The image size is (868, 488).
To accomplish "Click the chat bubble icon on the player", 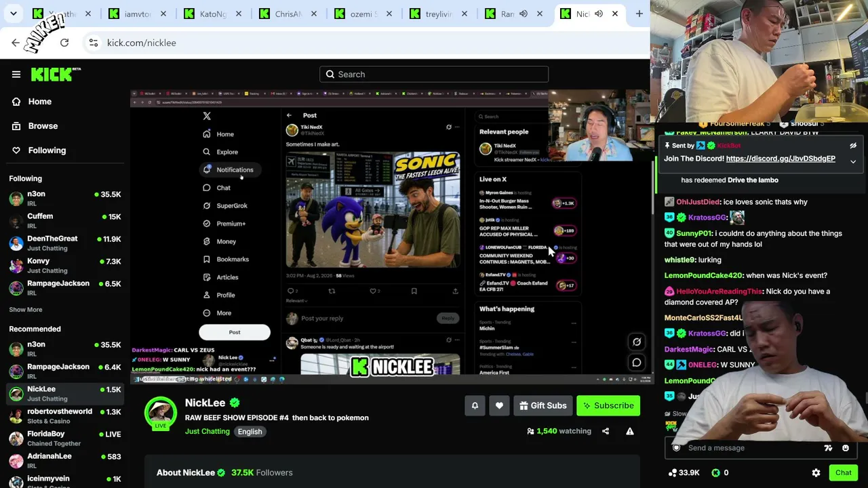I will click(x=637, y=363).
